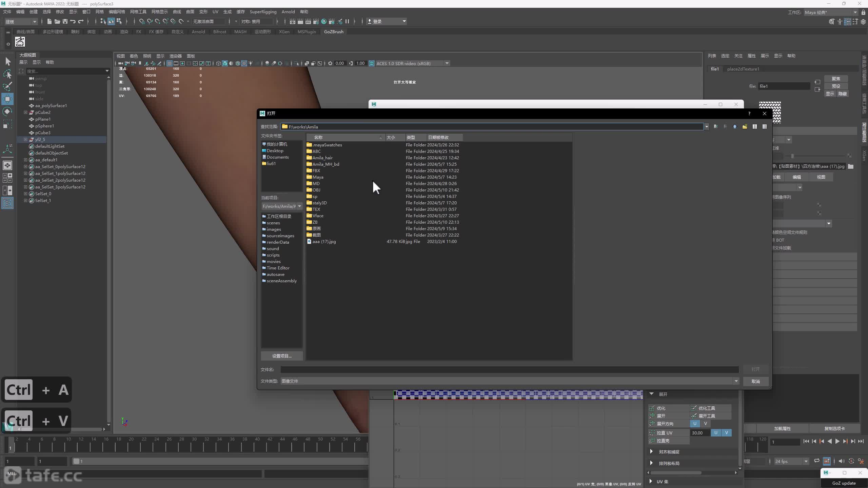Toggle unfold direction U button
Screen dimensions: 868x488
click(695, 424)
